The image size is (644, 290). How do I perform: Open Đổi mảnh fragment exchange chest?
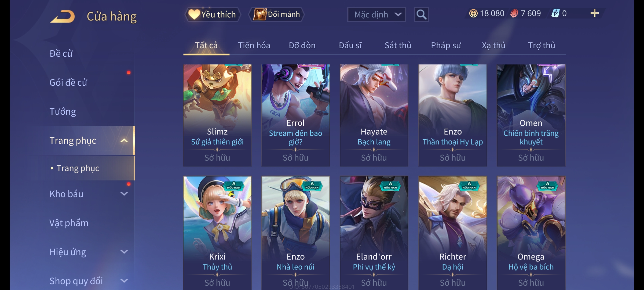pyautogui.click(x=277, y=14)
